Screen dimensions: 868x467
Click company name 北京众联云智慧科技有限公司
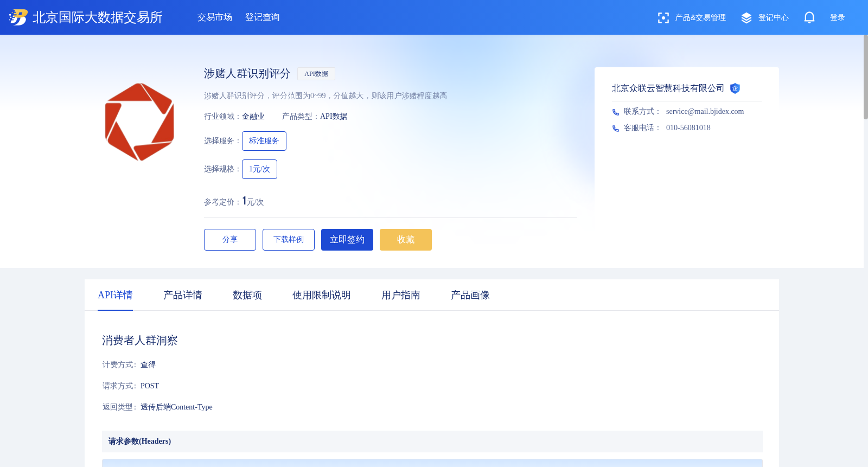[x=668, y=88]
